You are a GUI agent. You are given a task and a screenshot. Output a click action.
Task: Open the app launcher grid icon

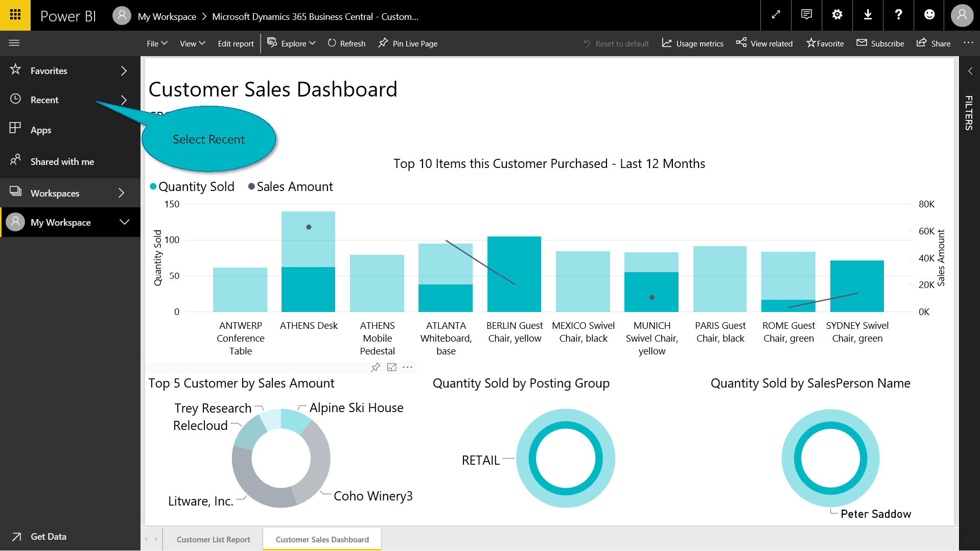tap(15, 15)
